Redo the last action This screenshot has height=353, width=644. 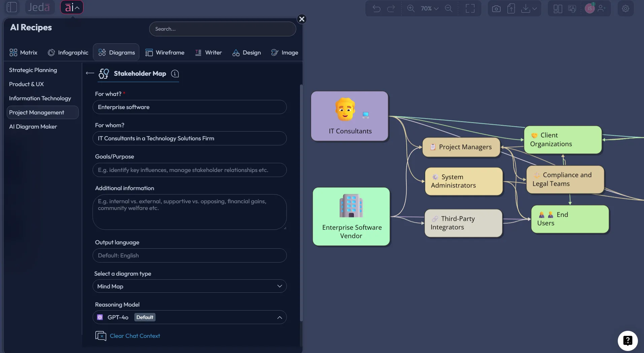pos(391,8)
